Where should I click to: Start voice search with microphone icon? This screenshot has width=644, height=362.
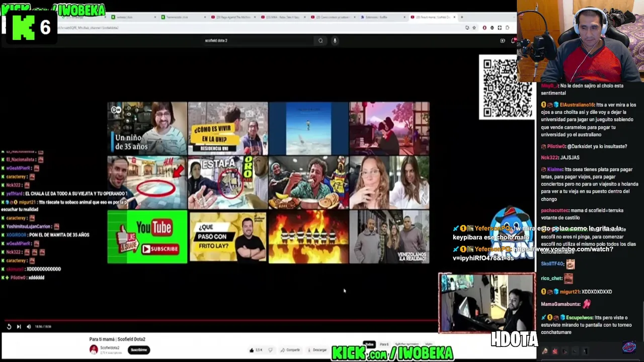point(335,41)
